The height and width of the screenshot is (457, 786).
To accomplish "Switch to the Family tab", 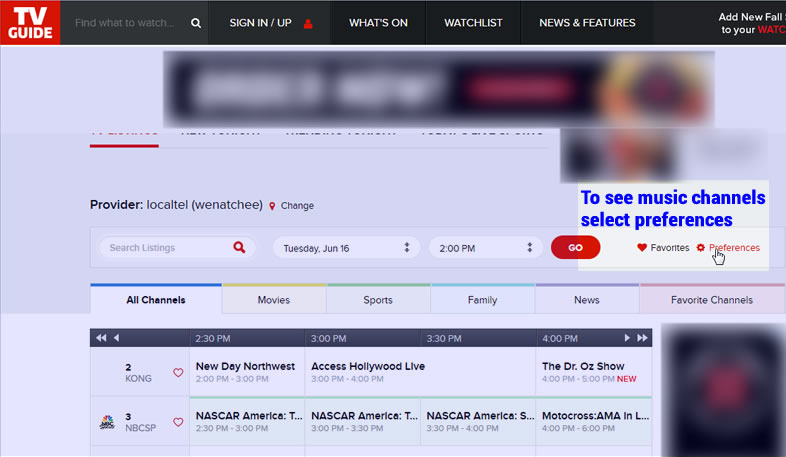I will (482, 300).
